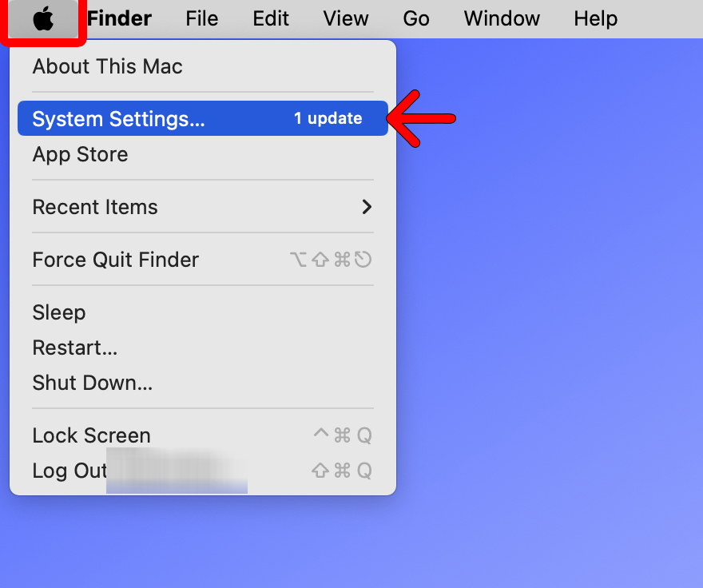Click the Apple logo menu icon
This screenshot has width=703, height=588.
point(44,19)
